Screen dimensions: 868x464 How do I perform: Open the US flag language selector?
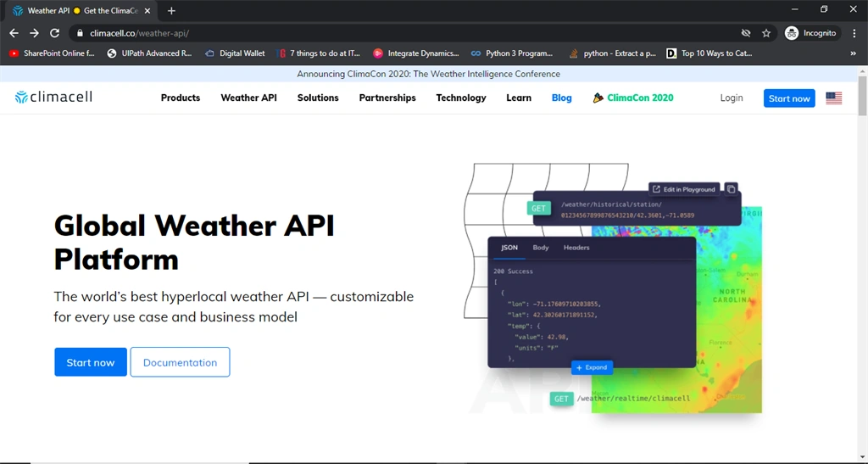(x=834, y=98)
